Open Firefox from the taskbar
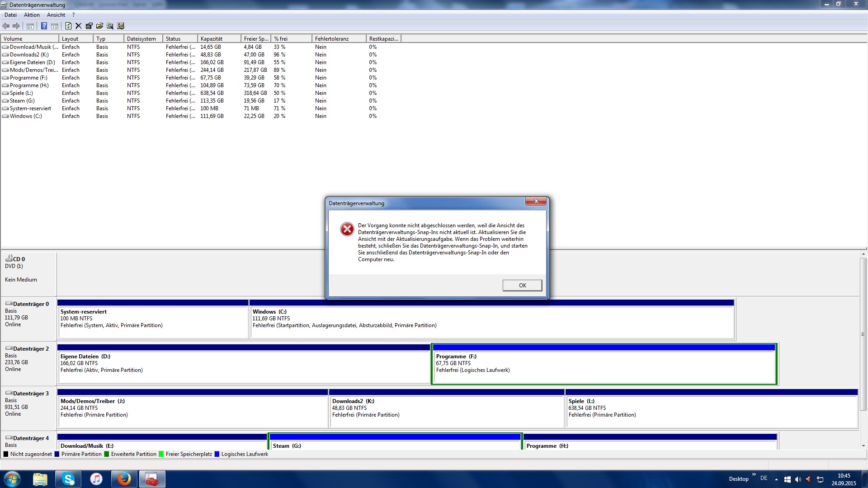This screenshot has width=868, height=488. click(x=124, y=479)
